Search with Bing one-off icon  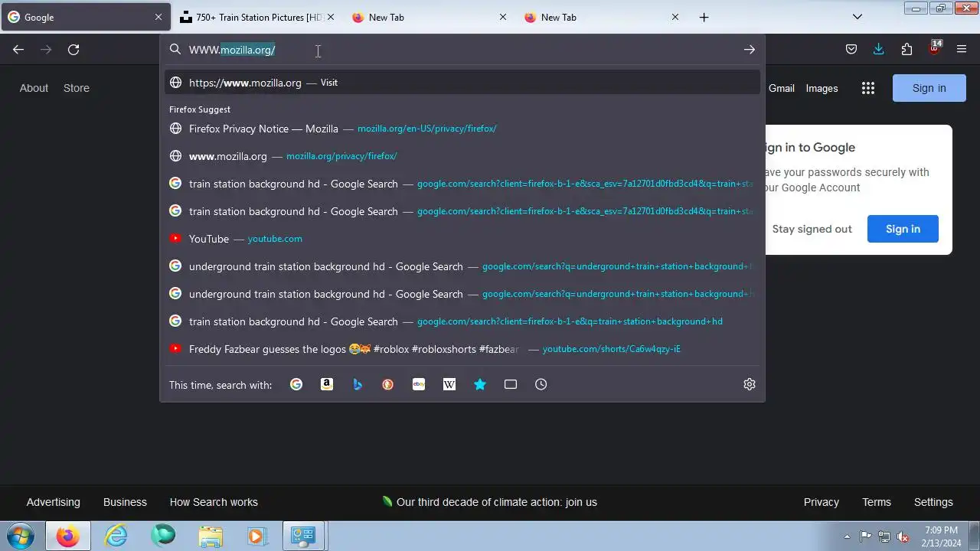coord(358,384)
